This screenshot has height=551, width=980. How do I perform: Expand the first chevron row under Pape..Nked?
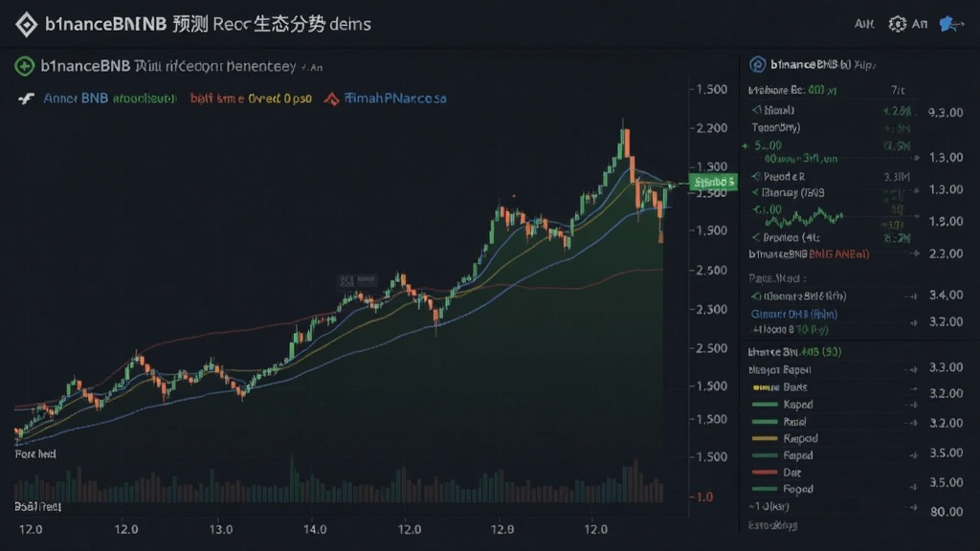tap(756, 297)
